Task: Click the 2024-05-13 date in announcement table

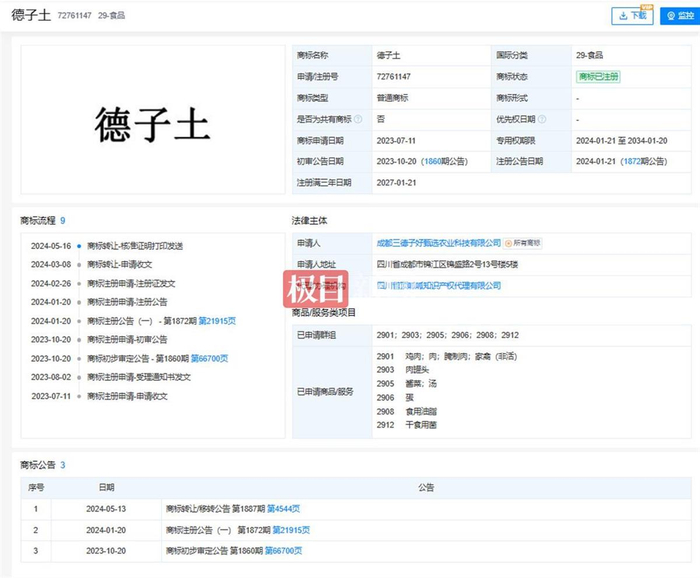Action: click(106, 509)
